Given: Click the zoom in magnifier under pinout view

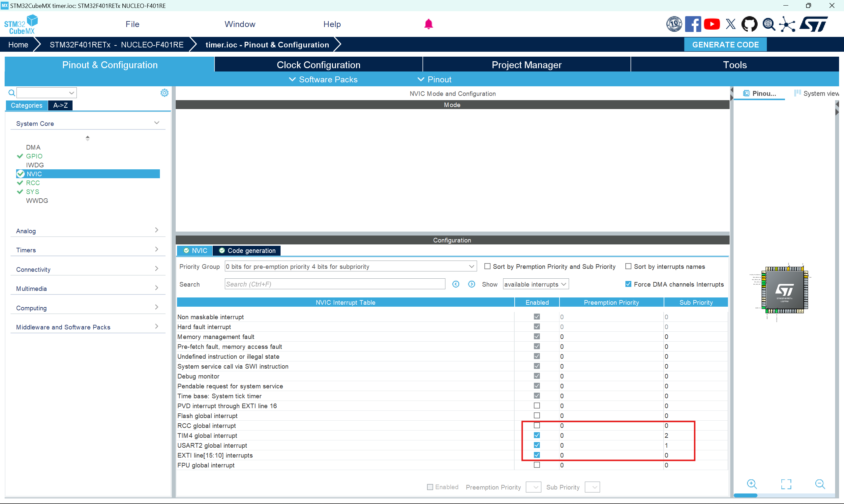Looking at the screenshot, I should point(752,484).
